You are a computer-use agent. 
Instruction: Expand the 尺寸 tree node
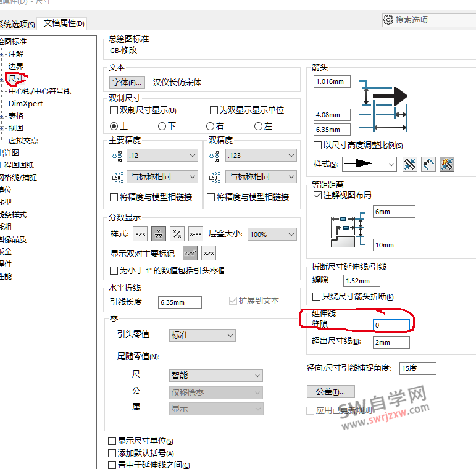[x=2, y=79]
